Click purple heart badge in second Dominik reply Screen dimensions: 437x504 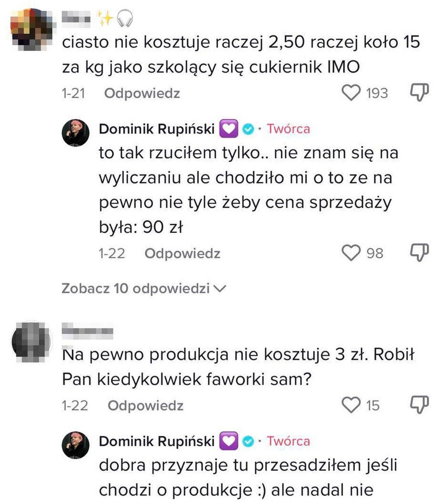click(229, 441)
